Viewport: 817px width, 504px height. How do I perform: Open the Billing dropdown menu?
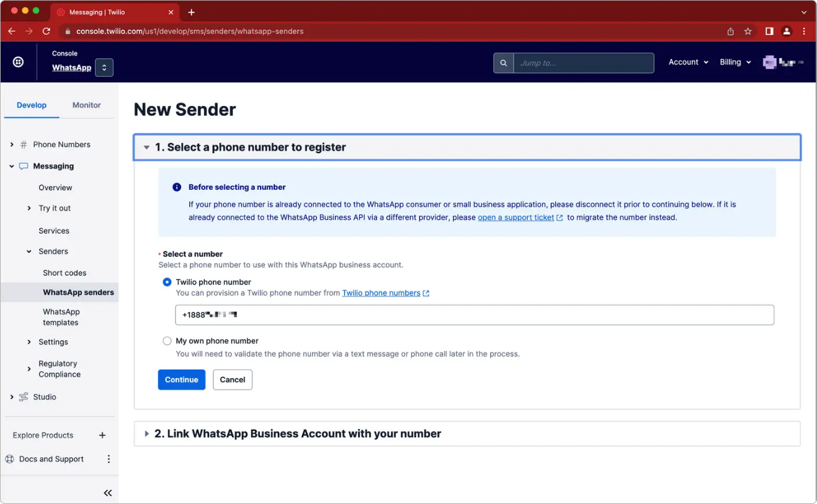pos(736,62)
